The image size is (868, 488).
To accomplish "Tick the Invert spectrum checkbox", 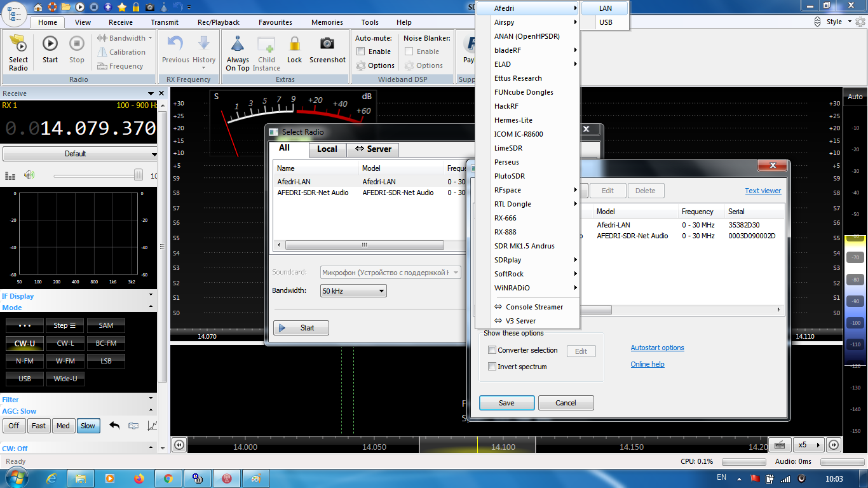I will click(492, 367).
